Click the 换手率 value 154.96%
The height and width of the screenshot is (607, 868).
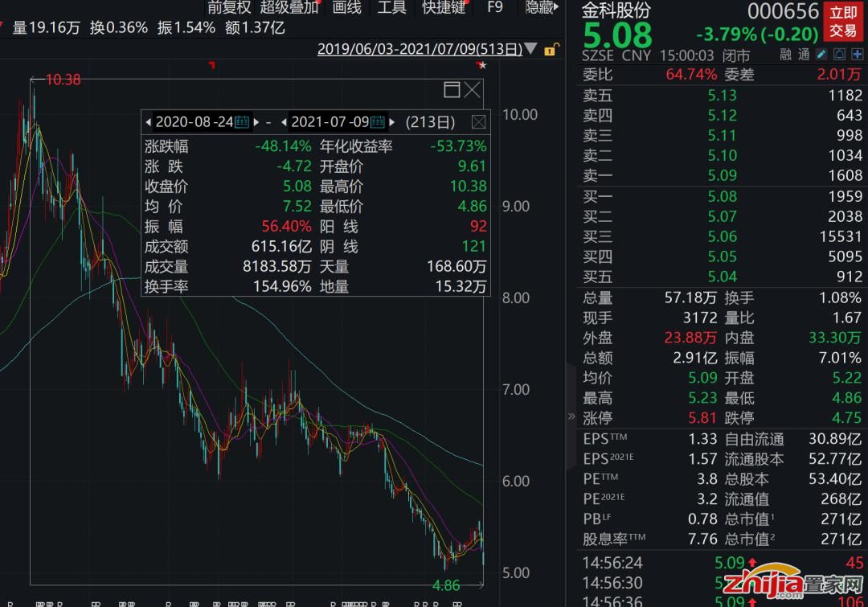[282, 286]
